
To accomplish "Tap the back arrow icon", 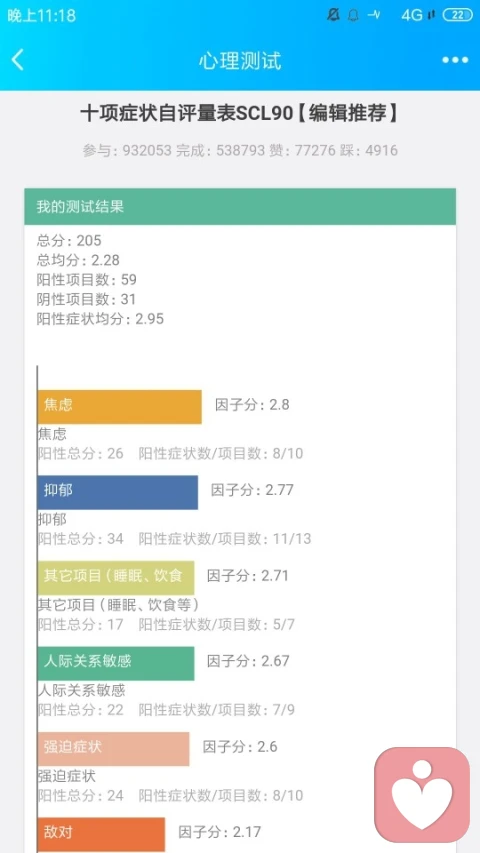I will tap(18, 60).
